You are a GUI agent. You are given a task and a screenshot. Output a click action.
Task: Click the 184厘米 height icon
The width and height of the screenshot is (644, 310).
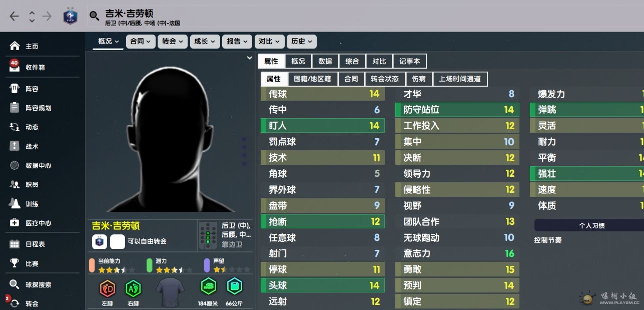click(209, 286)
